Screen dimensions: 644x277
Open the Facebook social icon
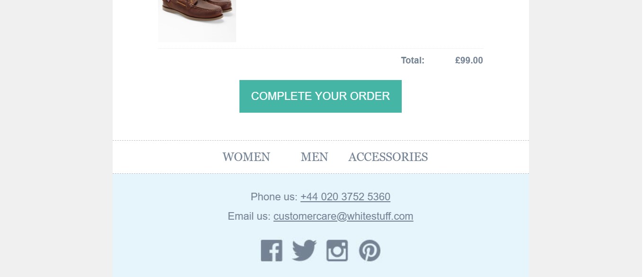(x=272, y=250)
